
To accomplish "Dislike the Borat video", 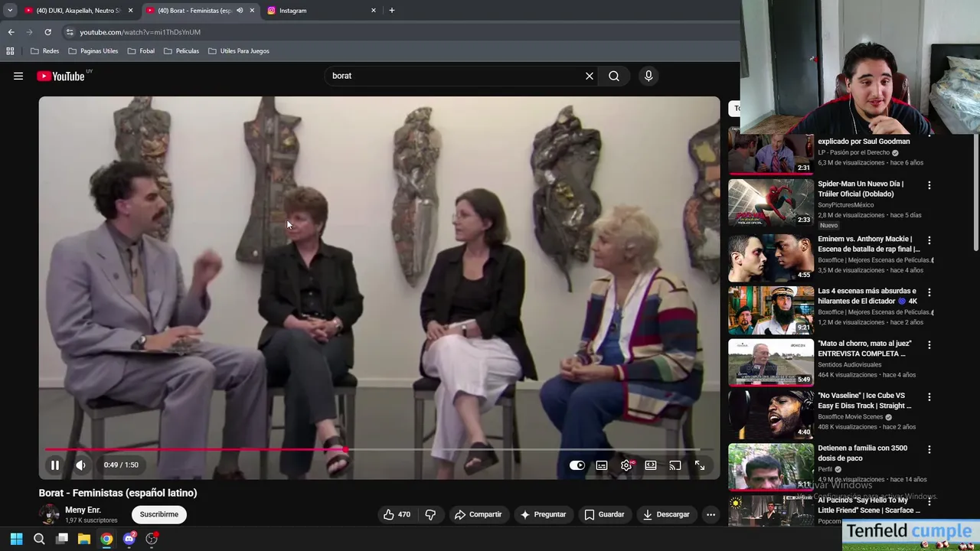I will click(430, 514).
